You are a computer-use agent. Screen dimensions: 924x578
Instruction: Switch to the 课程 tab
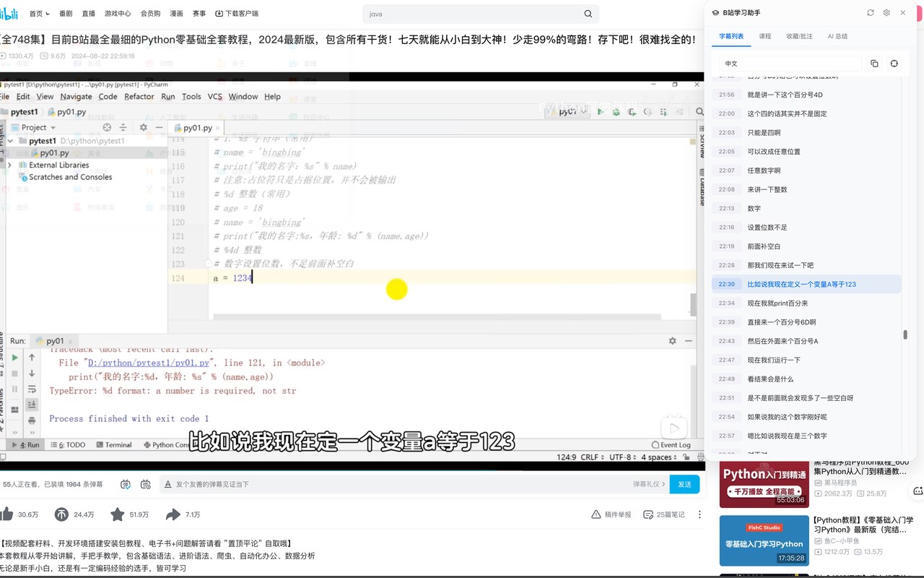click(765, 36)
